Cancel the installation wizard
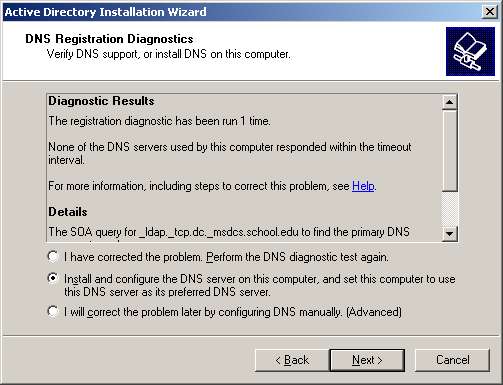The image size is (503, 385). [x=452, y=360]
